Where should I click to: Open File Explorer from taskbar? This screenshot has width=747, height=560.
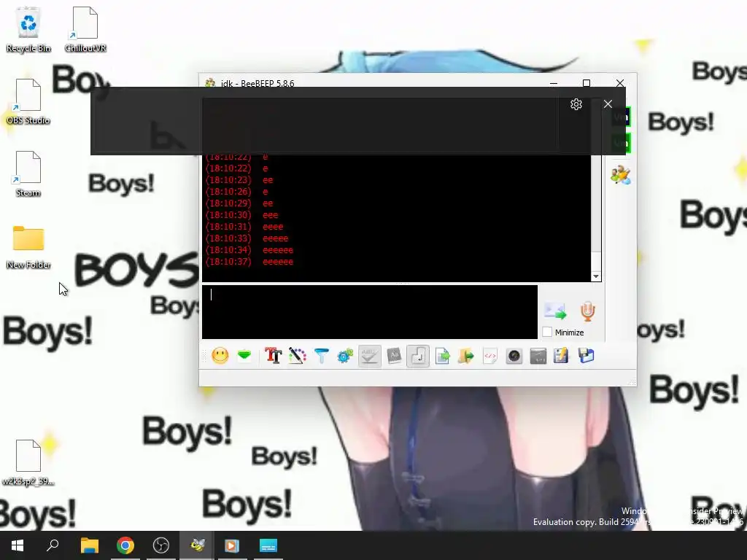(90, 545)
